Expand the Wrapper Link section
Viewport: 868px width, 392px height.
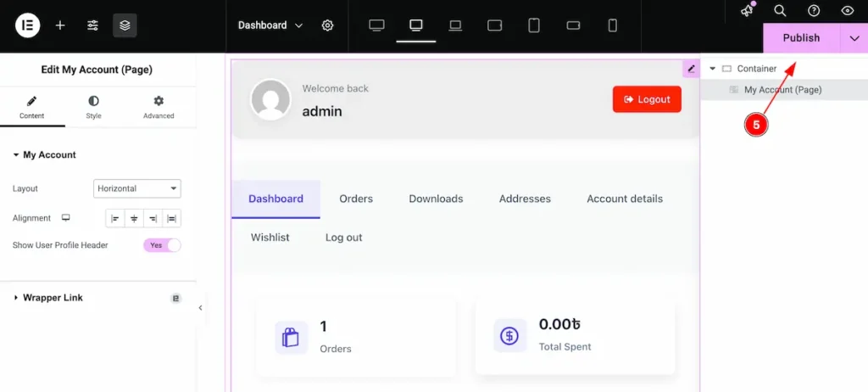click(53, 298)
